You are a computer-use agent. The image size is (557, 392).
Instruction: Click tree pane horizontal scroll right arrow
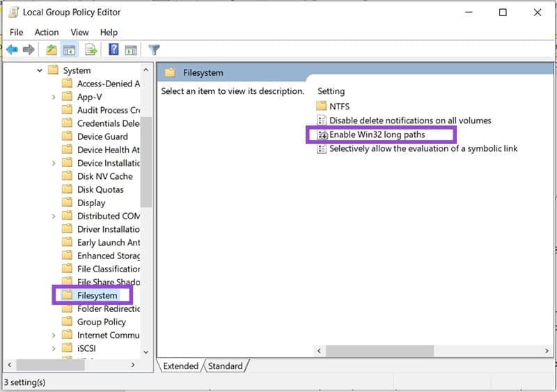click(133, 365)
